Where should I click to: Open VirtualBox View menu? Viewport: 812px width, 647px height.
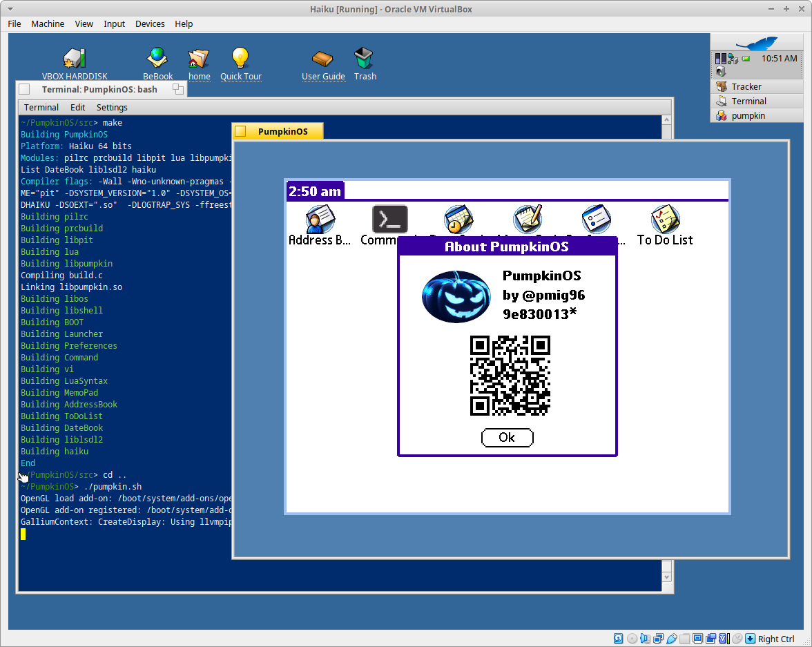click(84, 24)
